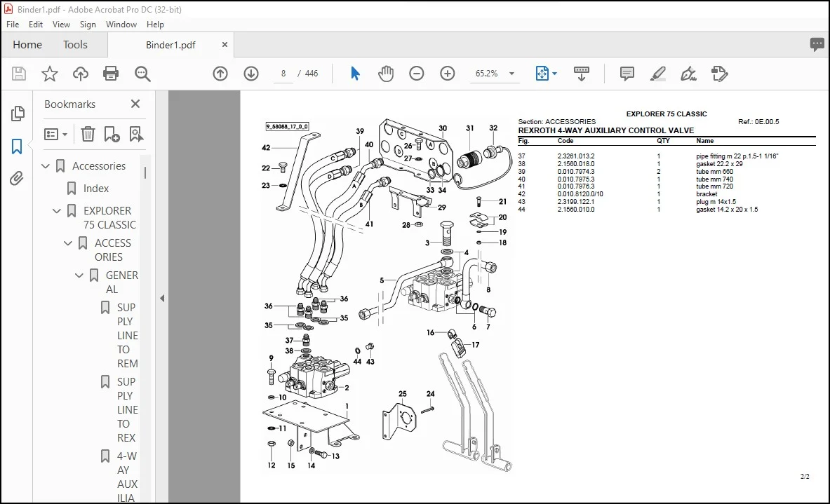Screen dimensions: 830x504
Task: Select the GENERAL bookmark label
Action: 122,282
